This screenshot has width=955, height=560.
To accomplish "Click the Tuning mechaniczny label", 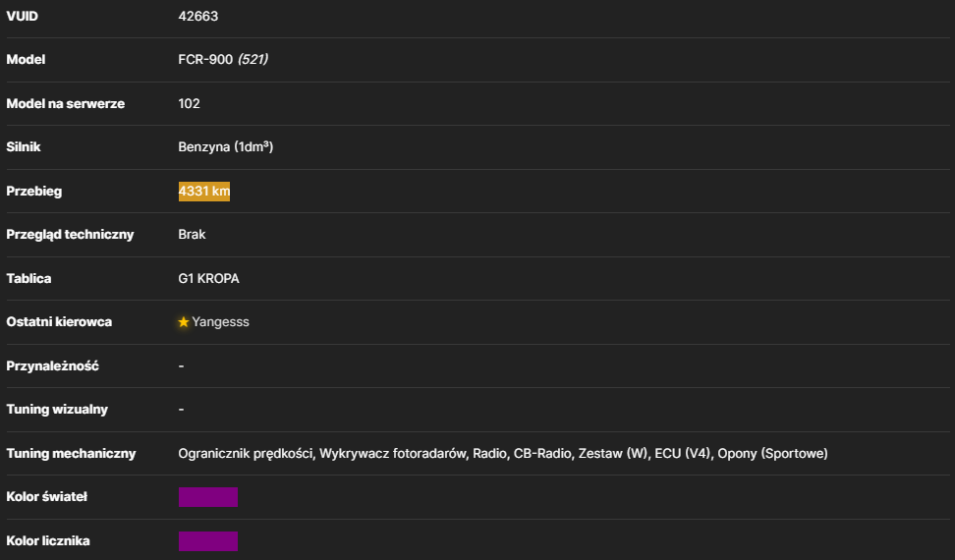I will tap(71, 454).
